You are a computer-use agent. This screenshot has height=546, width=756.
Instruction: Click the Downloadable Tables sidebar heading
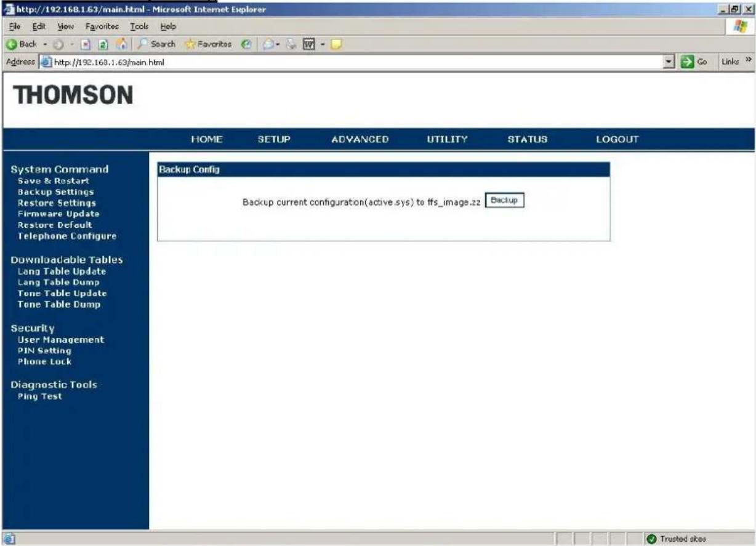point(67,260)
